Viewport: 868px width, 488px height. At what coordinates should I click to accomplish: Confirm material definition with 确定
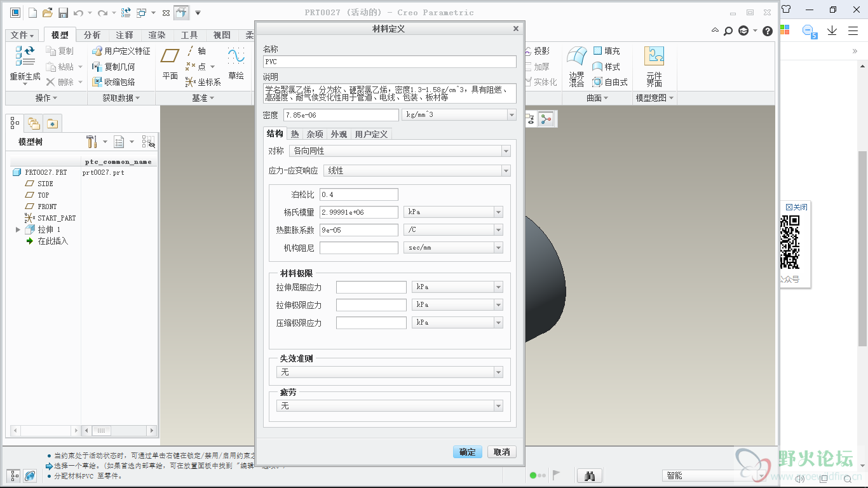tap(468, 452)
